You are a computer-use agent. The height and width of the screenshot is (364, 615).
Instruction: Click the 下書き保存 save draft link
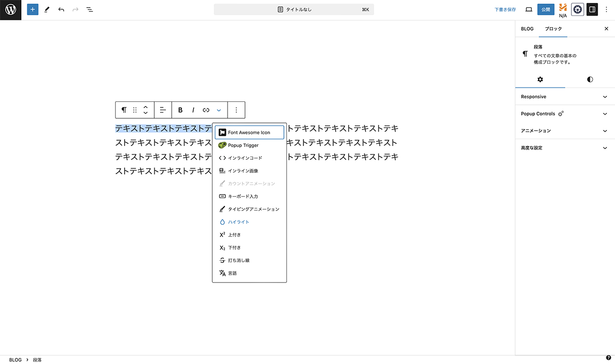505,10
